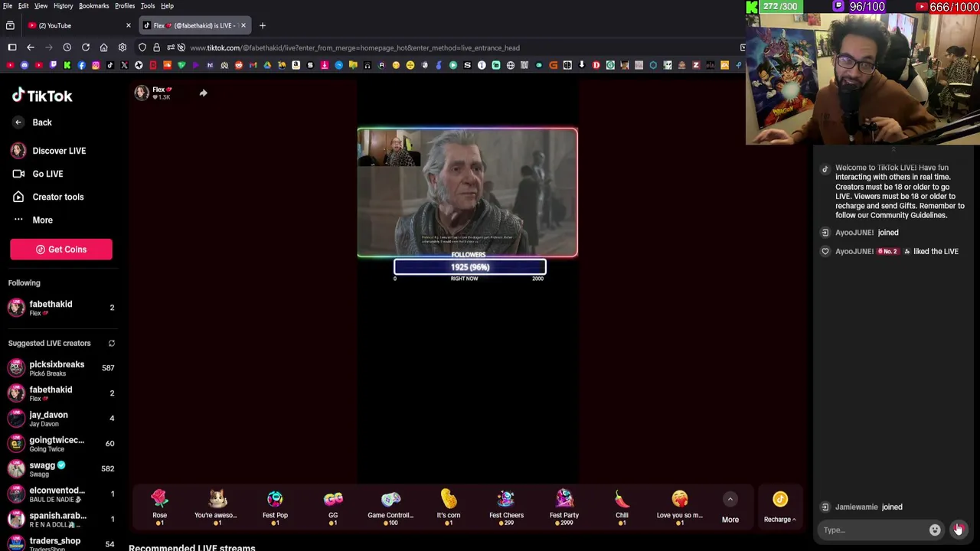
Task: Open the History menu
Action: 63,5
